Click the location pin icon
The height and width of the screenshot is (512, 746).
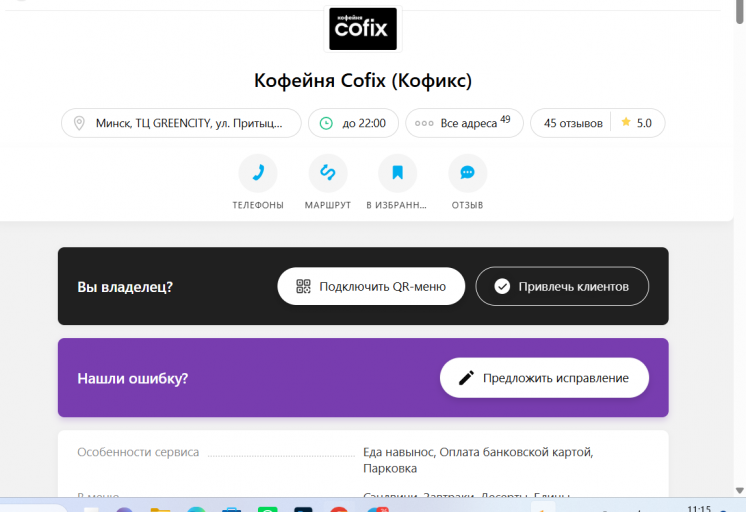(79, 123)
